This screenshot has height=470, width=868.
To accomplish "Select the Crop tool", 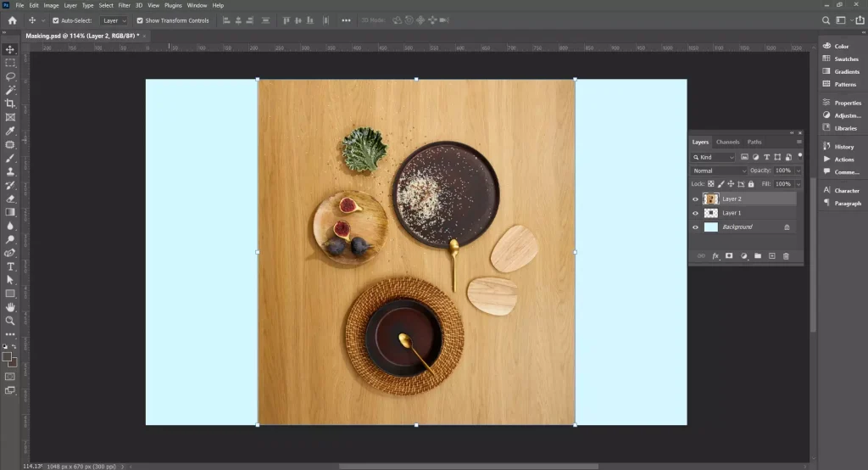I will pyautogui.click(x=10, y=104).
